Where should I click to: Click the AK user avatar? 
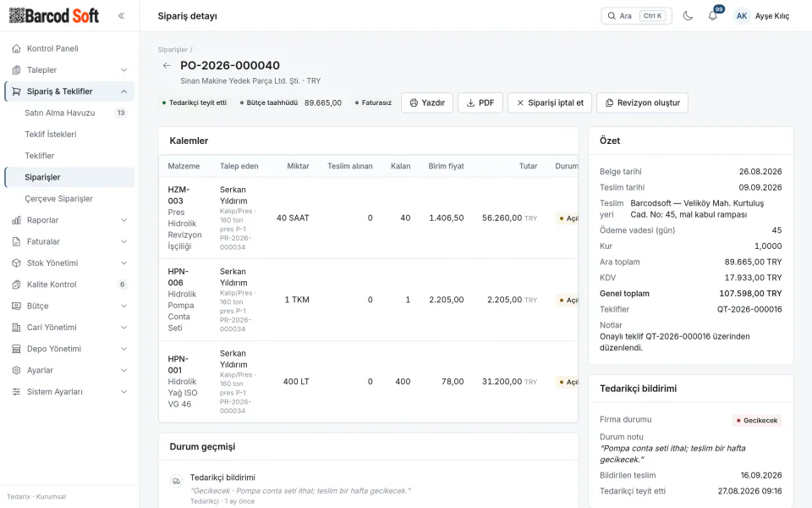[x=742, y=15]
